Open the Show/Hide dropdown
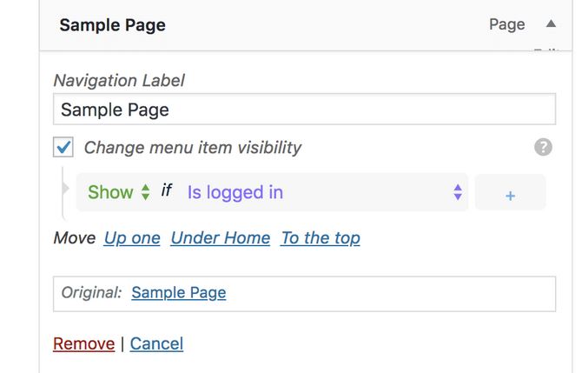Viewport: 588px width, 373px height. tap(118, 192)
